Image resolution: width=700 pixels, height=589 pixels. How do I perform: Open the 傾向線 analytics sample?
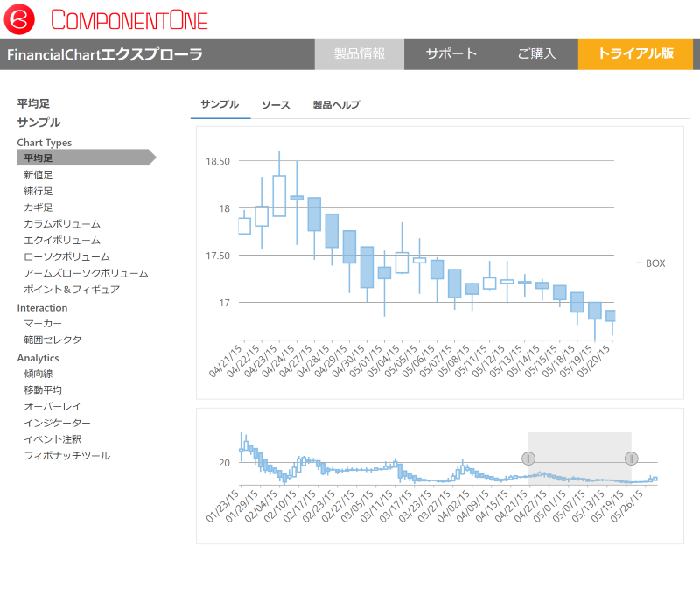point(38,374)
